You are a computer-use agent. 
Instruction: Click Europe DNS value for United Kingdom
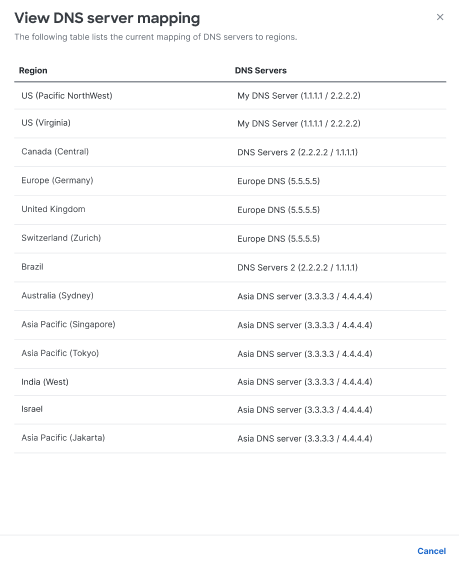click(278, 210)
